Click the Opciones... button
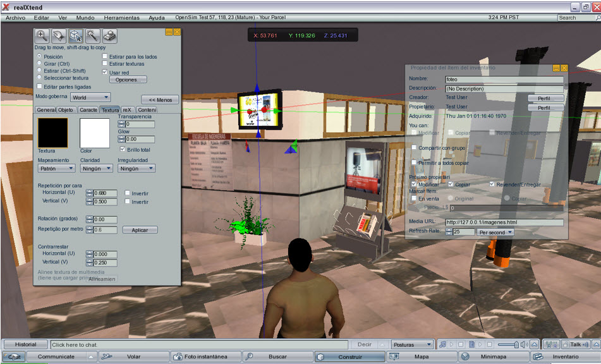Image resolution: width=601 pixels, height=364 pixels. pyautogui.click(x=128, y=80)
